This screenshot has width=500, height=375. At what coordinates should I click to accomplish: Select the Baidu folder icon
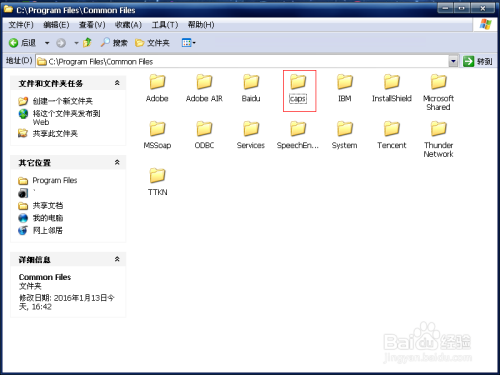[251, 82]
